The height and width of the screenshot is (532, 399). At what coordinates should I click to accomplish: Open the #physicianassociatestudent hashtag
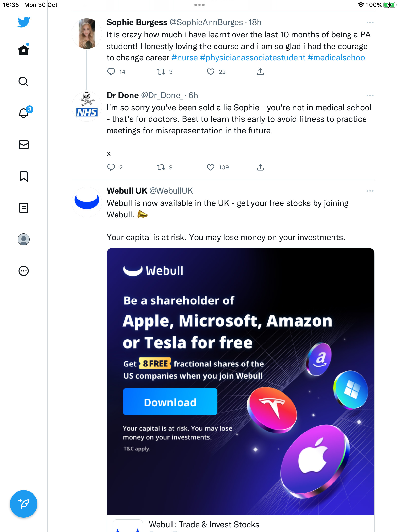[253, 58]
